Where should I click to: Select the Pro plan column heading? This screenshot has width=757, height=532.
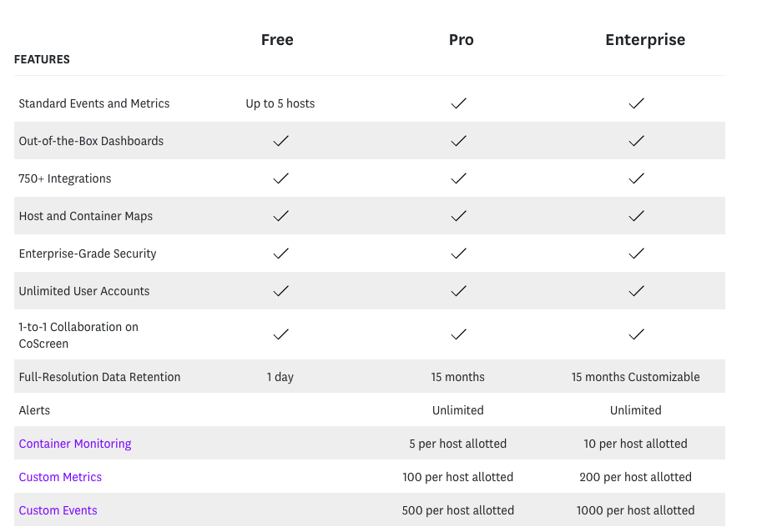coord(461,39)
